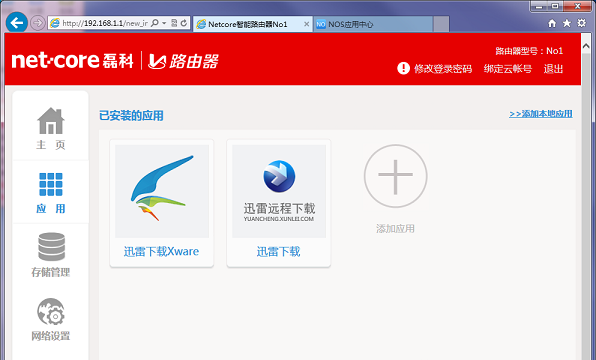The height and width of the screenshot is (360, 596).
Task: Minimize the browser window
Action: click(x=539, y=6)
